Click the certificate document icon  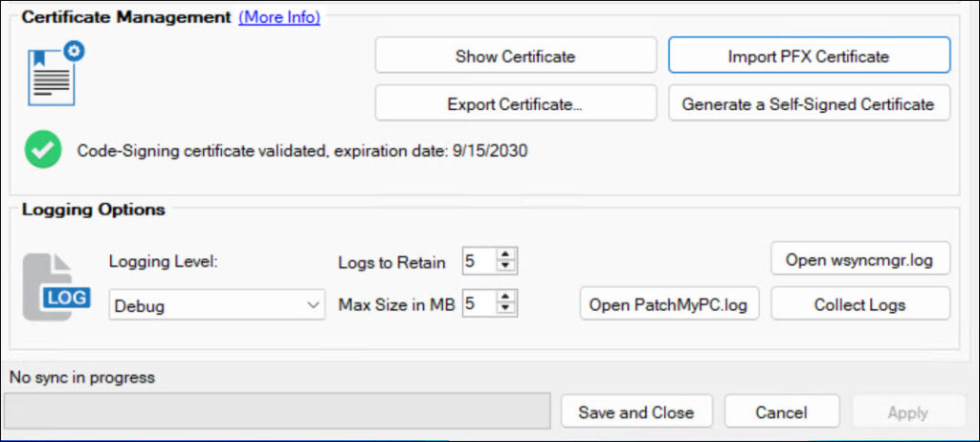pyautogui.click(x=54, y=74)
